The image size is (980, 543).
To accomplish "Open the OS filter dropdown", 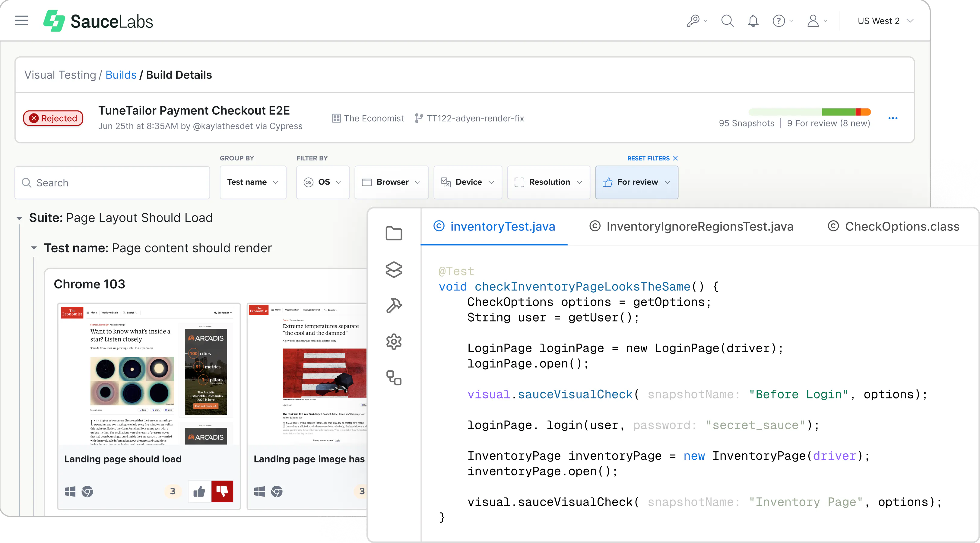I will tap(323, 182).
